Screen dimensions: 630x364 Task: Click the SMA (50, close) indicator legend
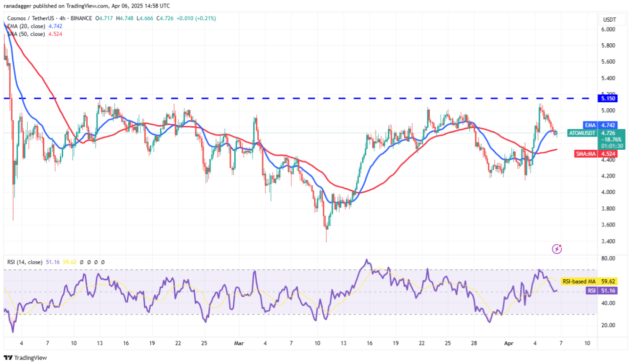26,34
